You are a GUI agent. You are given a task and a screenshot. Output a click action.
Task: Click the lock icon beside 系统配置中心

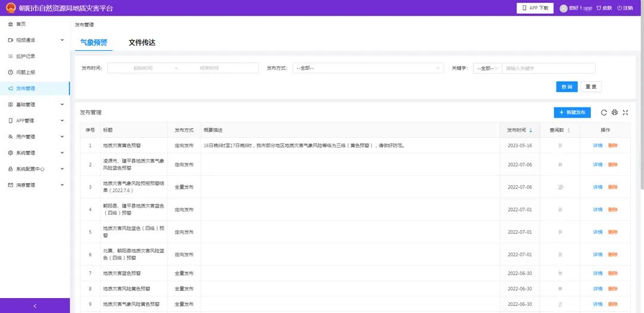(x=10, y=169)
